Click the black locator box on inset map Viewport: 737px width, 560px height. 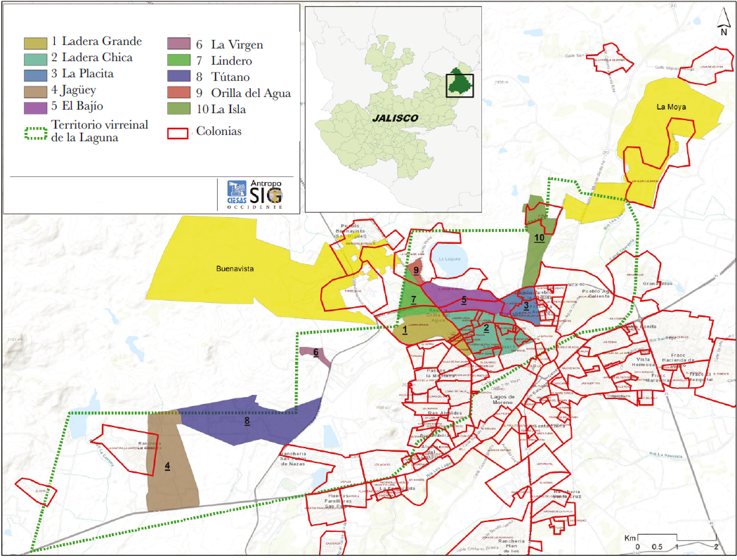point(461,85)
